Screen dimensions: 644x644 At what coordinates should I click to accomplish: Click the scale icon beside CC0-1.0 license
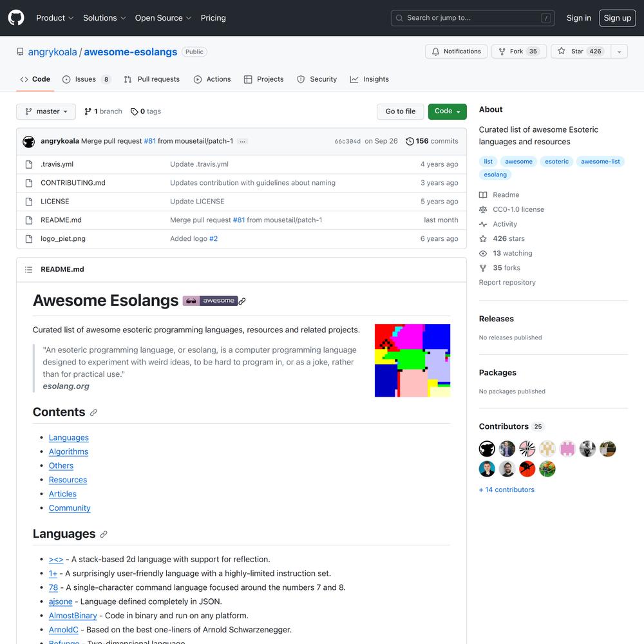483,209
